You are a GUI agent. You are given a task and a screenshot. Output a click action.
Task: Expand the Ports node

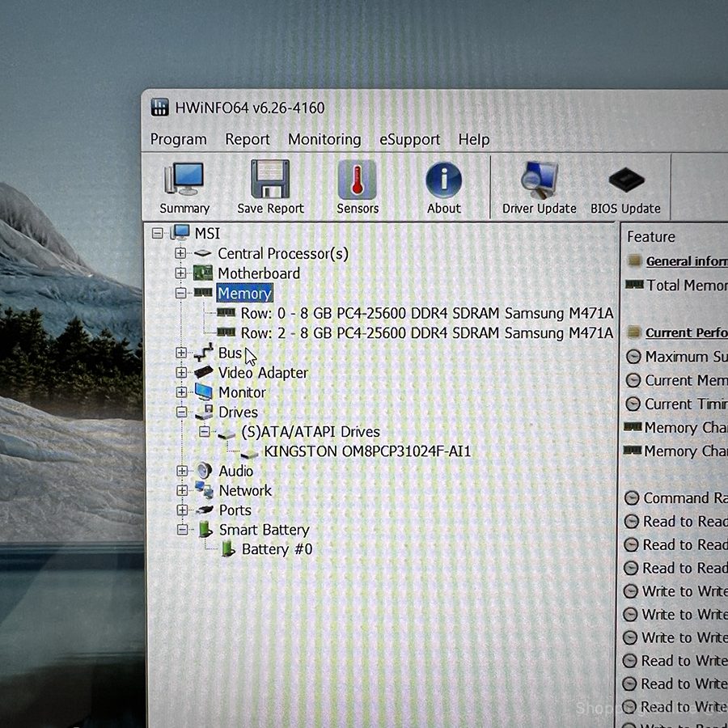tap(183, 510)
